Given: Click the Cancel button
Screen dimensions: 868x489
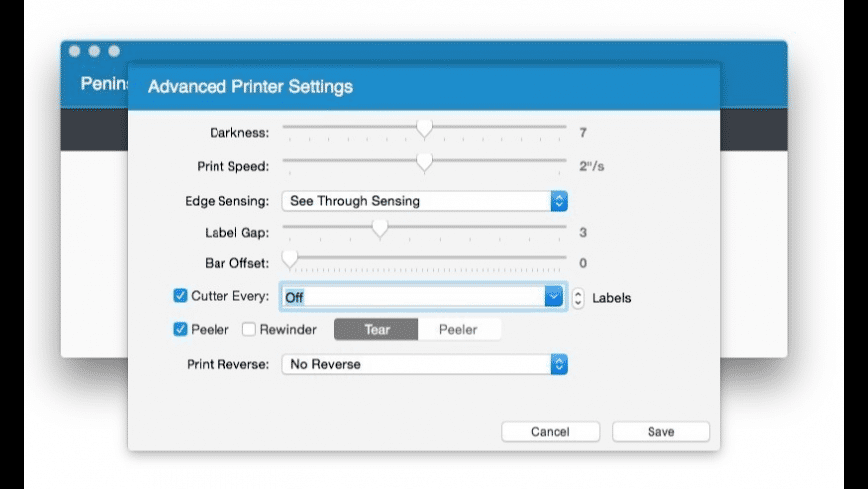Looking at the screenshot, I should click(x=550, y=432).
